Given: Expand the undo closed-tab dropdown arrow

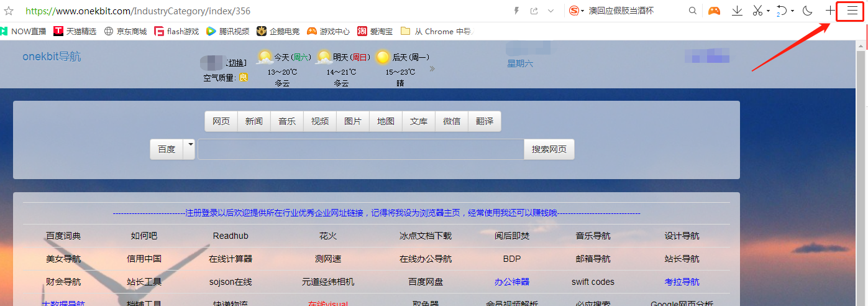Looking at the screenshot, I should pos(793,11).
